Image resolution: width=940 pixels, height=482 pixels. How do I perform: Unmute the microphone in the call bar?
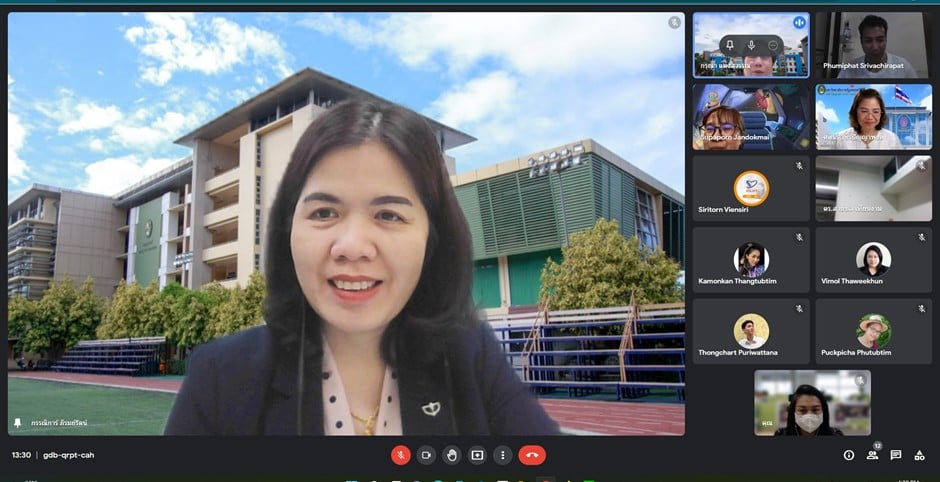401,455
